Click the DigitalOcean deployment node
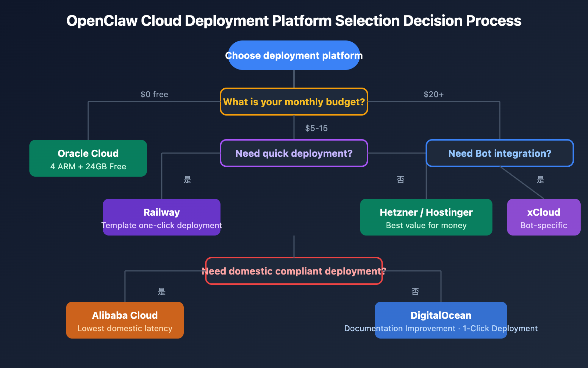The width and height of the screenshot is (588, 368). click(440, 320)
